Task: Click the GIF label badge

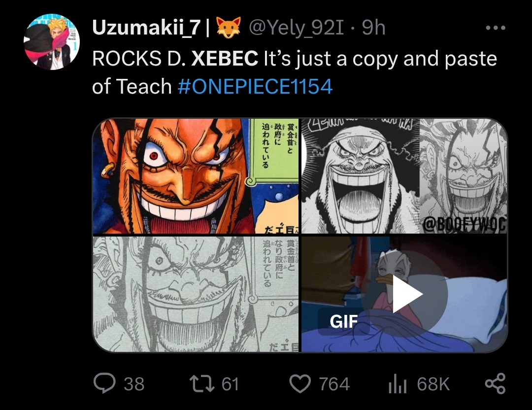Action: (x=343, y=321)
